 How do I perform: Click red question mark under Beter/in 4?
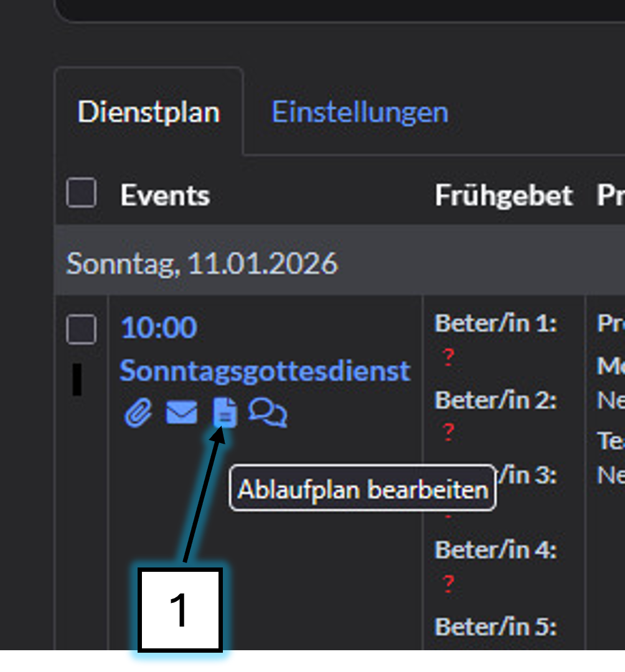448,584
